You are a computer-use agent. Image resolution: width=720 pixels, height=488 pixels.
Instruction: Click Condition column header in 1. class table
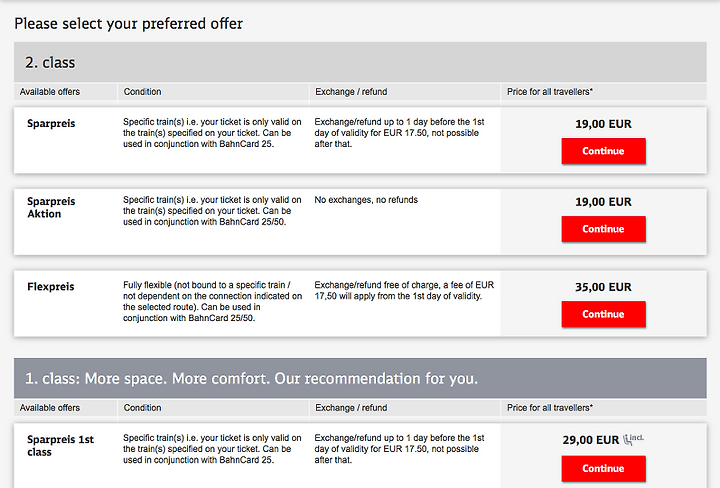[x=142, y=408]
